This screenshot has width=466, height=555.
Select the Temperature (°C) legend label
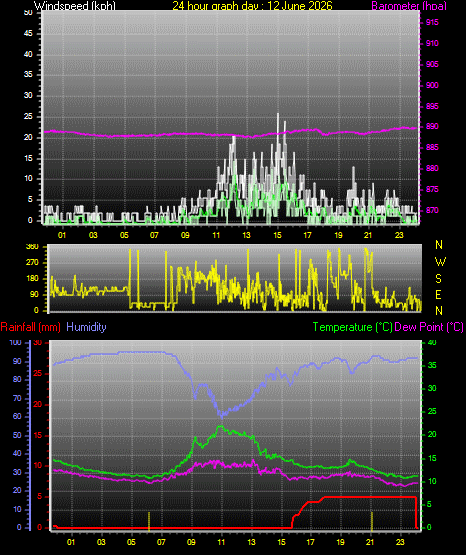click(x=352, y=327)
